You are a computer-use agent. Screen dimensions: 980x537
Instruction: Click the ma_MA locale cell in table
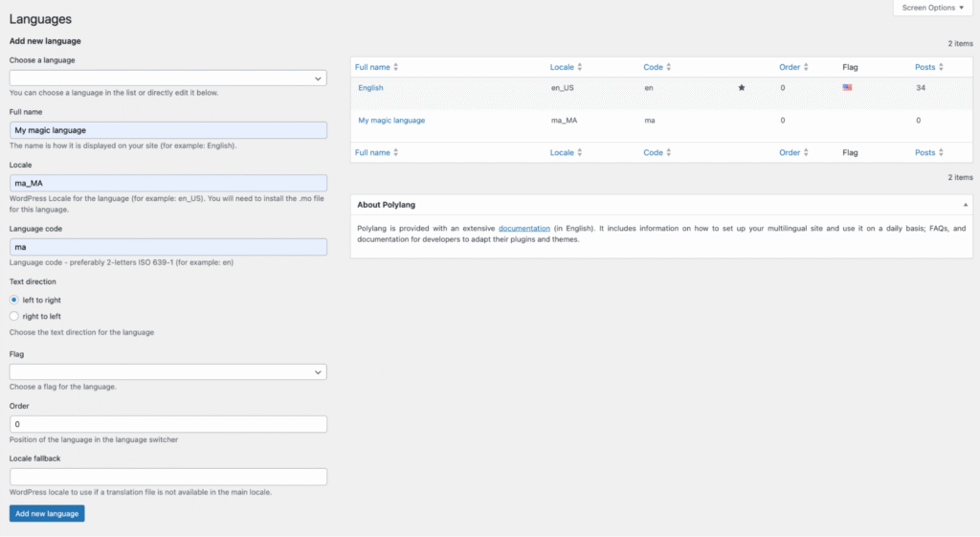point(564,120)
